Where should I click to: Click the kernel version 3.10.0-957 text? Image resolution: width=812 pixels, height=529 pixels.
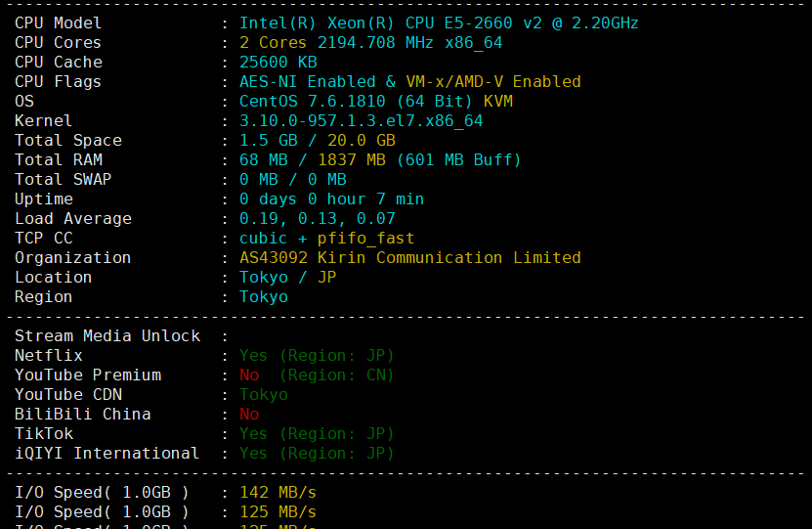[x=361, y=121]
